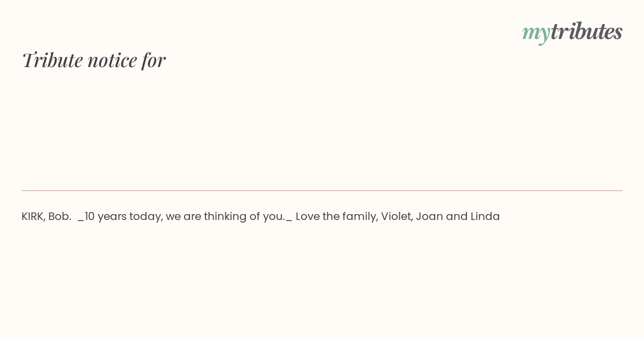This screenshot has height=338, width=644.
Task: Click the name "Linda" ending the message
Action: click(x=485, y=216)
